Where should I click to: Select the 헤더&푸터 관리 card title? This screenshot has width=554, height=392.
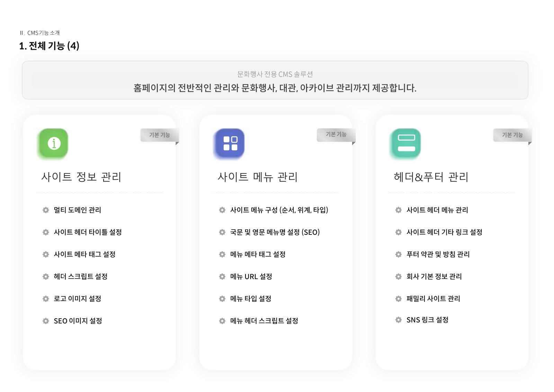point(431,177)
